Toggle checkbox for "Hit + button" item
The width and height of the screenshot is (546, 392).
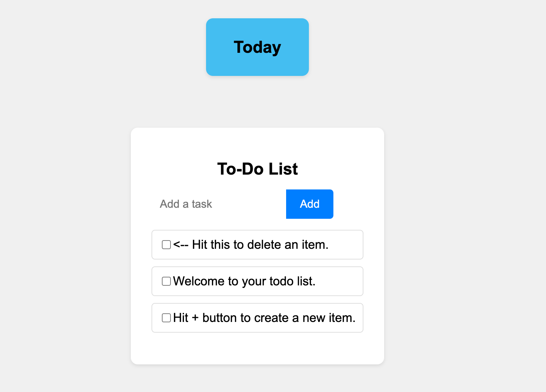point(166,318)
